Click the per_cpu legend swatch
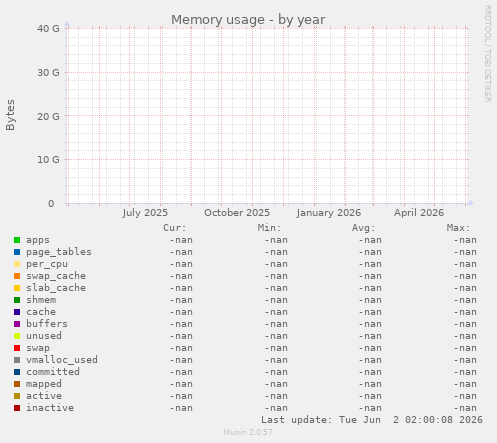 coord(17,264)
